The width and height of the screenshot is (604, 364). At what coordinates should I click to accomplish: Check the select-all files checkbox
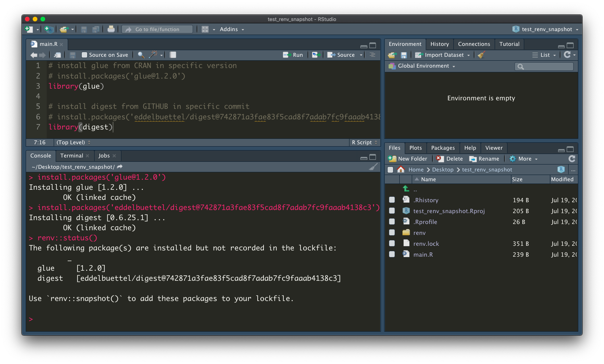(x=390, y=170)
